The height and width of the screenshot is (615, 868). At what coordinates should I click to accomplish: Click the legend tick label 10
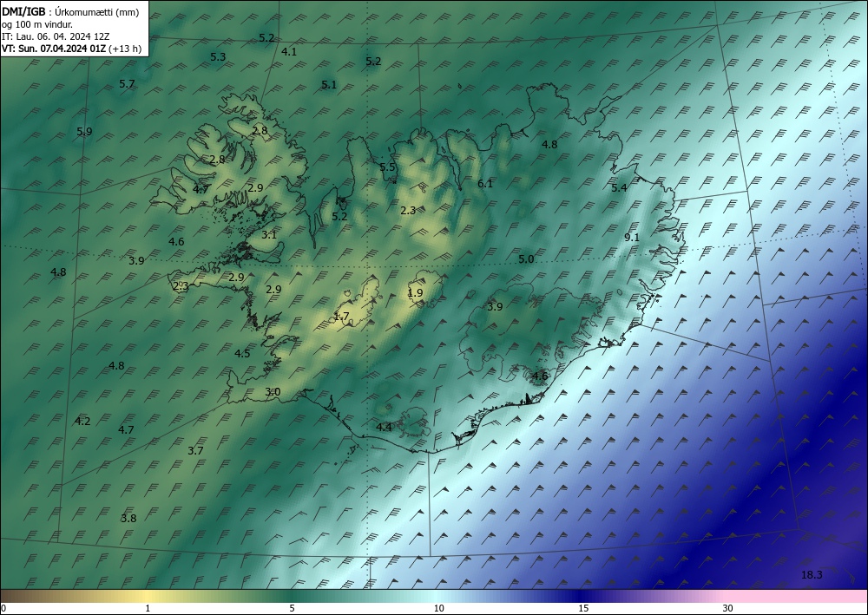[x=438, y=608]
